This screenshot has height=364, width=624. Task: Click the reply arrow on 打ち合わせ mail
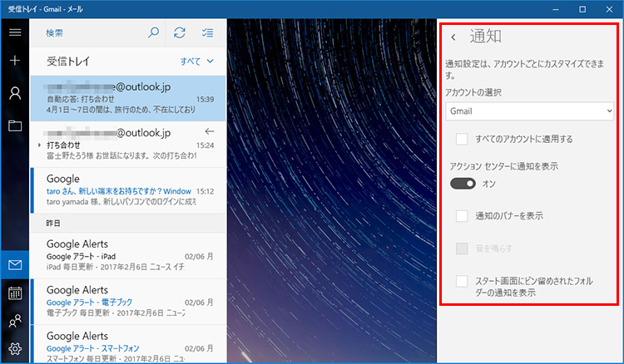[210, 131]
